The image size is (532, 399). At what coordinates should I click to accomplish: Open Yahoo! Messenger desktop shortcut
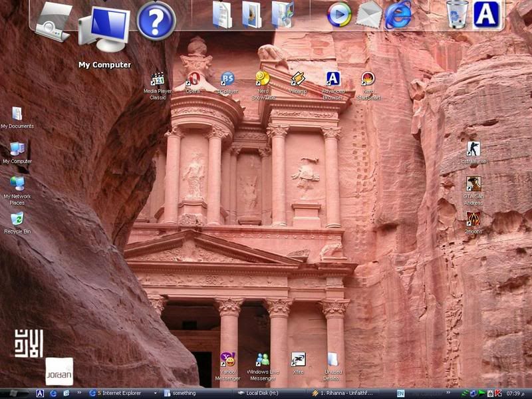point(227,360)
